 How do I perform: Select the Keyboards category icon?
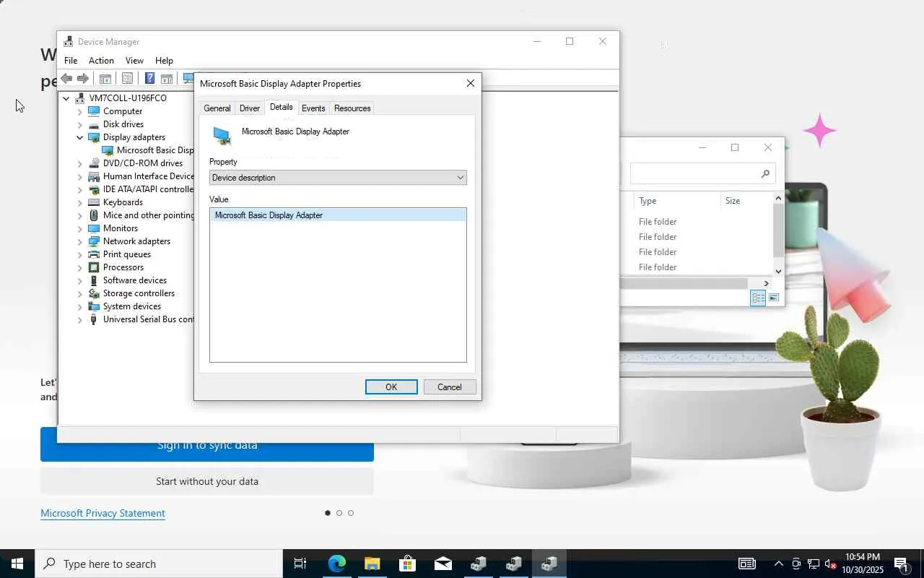click(x=94, y=202)
